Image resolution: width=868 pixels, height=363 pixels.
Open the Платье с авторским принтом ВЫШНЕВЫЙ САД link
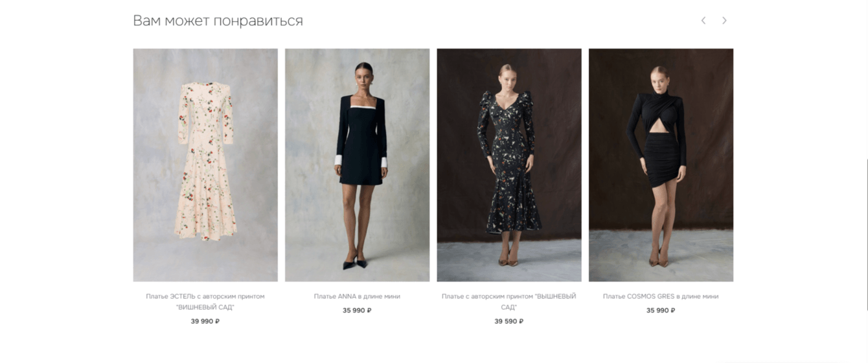[509, 302]
